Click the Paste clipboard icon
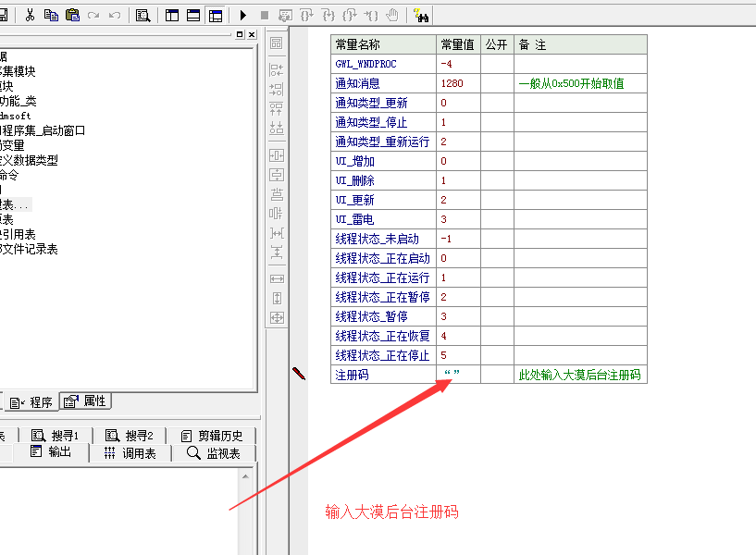The width and height of the screenshot is (756, 555). (x=72, y=16)
